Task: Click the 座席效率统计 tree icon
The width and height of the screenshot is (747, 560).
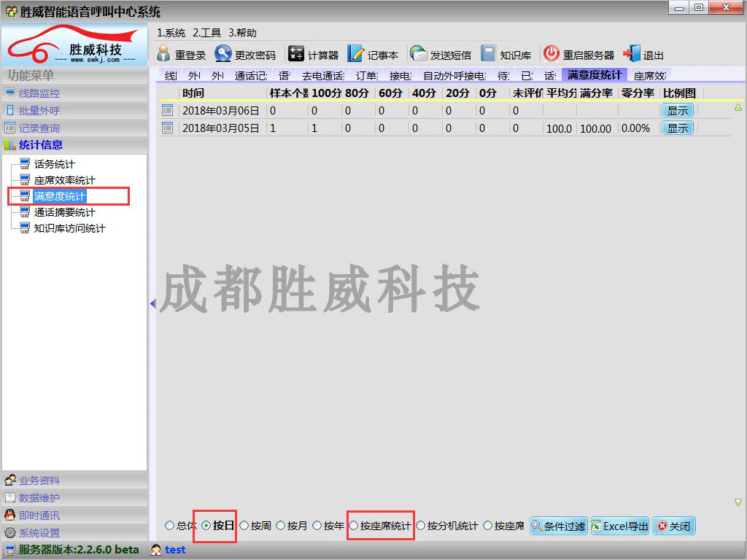Action: (x=25, y=179)
